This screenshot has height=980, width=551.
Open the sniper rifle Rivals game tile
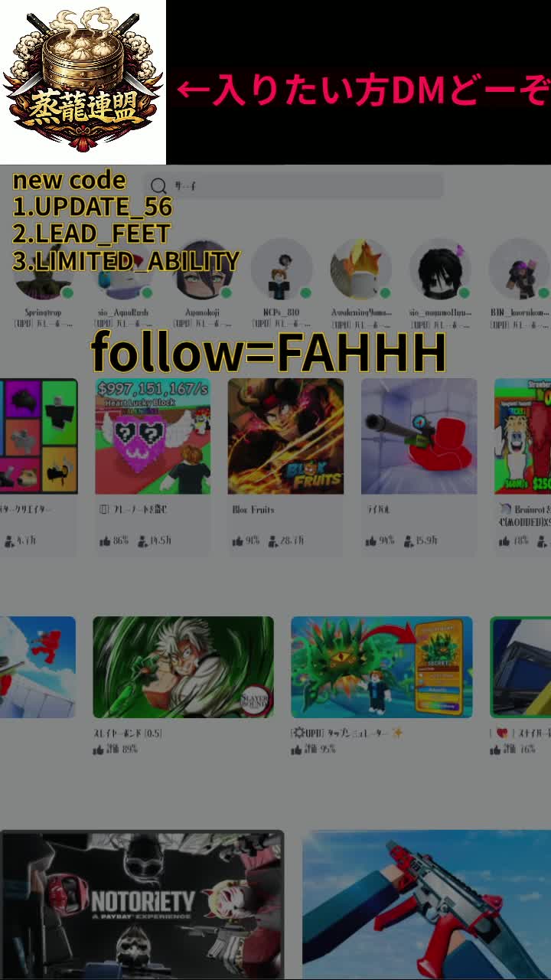point(419,436)
